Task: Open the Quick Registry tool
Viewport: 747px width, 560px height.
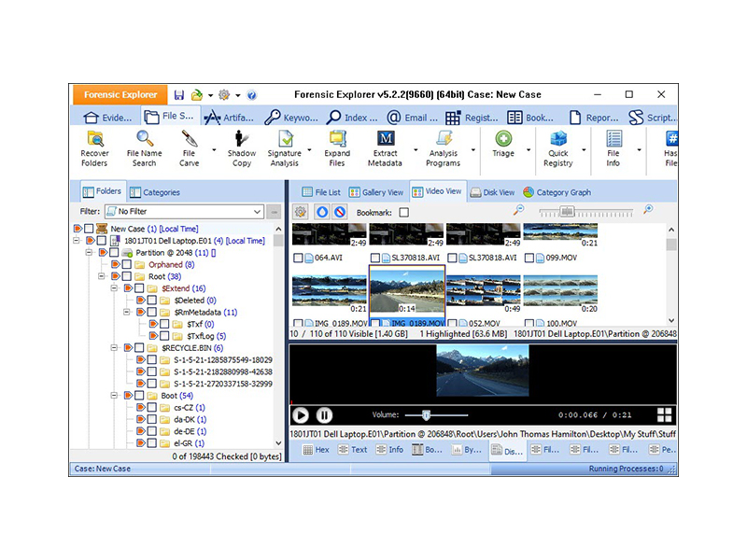Action: click(558, 140)
